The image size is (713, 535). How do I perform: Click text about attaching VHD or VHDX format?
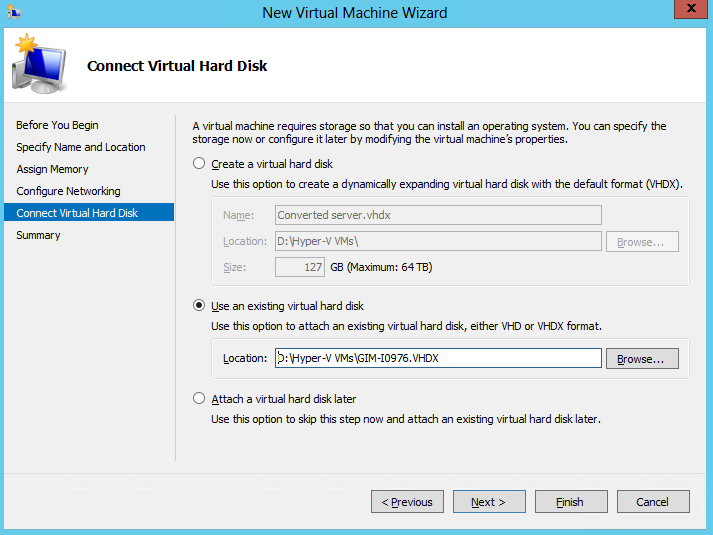pos(406,326)
